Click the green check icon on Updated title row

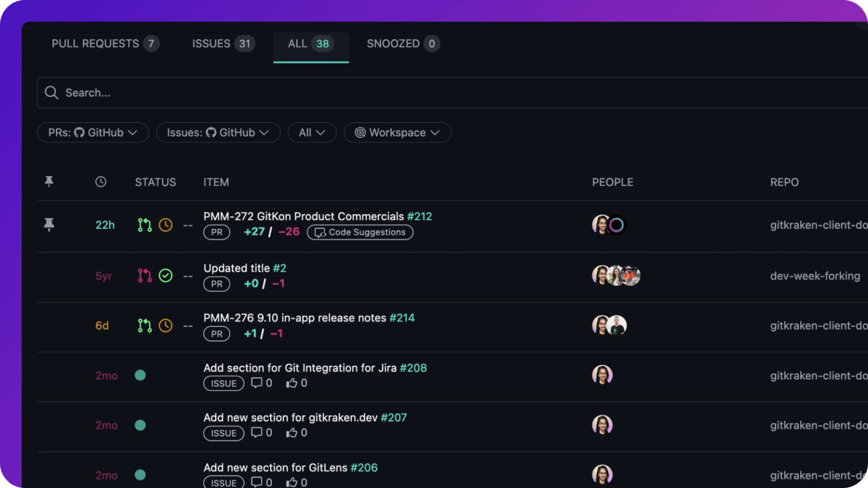[x=166, y=276]
